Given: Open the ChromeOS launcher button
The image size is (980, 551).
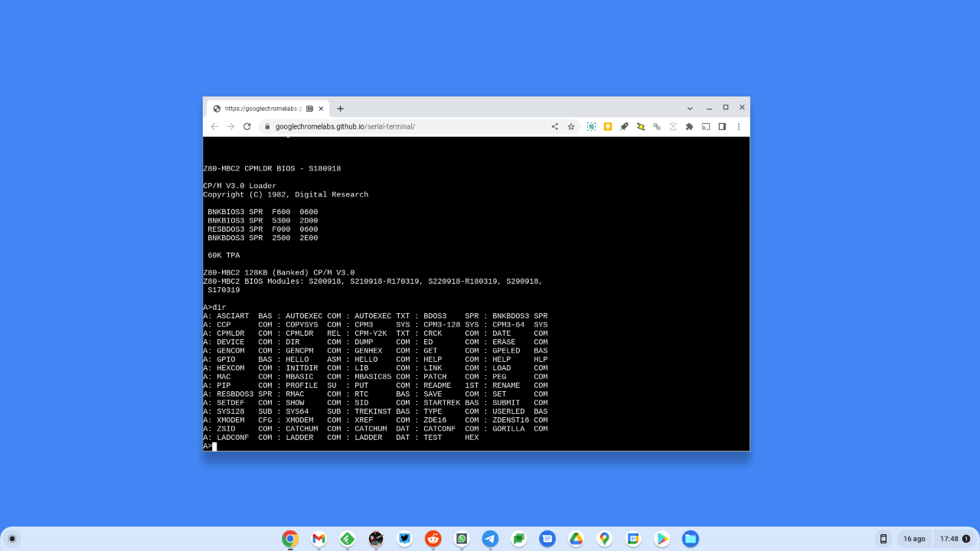Looking at the screenshot, I should 12,539.
